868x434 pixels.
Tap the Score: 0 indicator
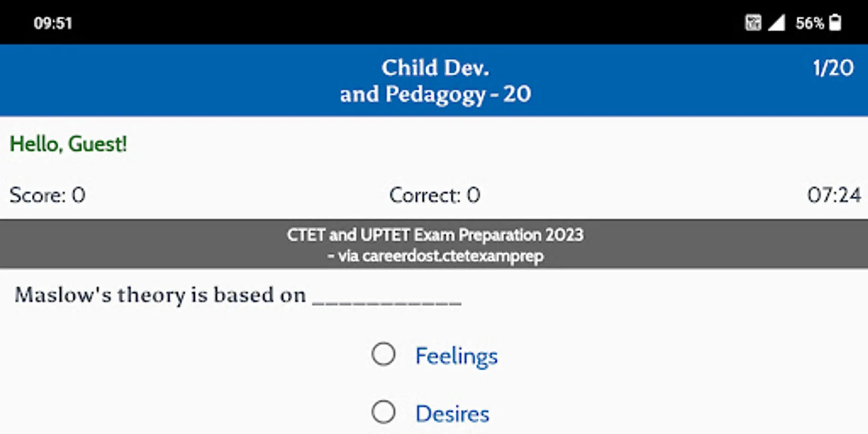click(x=47, y=195)
